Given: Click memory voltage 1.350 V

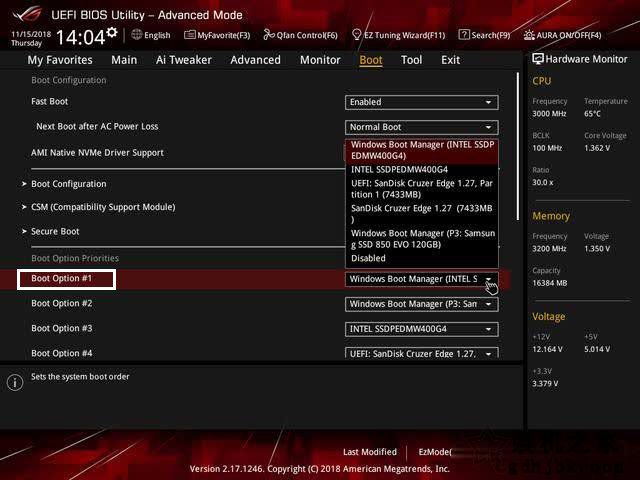Looking at the screenshot, I should 597,249.
